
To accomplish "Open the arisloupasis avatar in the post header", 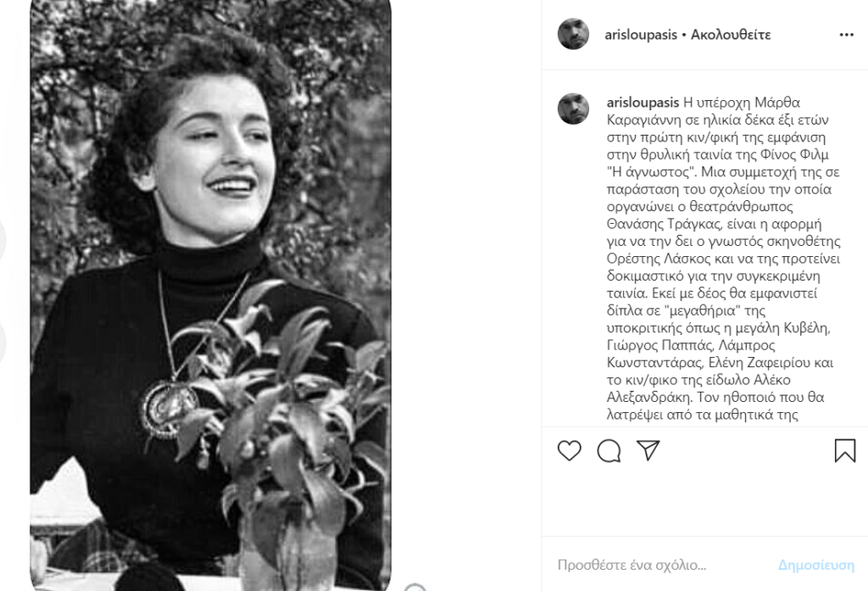I will click(574, 34).
